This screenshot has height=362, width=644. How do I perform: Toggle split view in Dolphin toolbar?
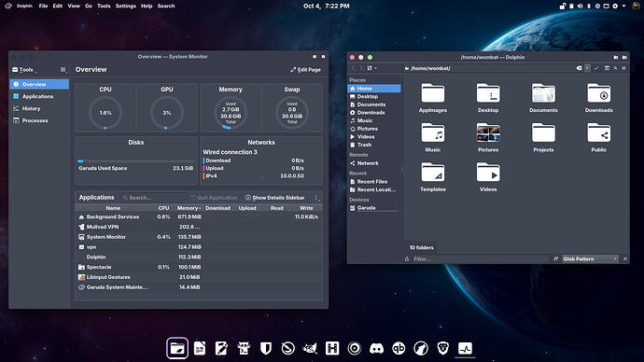coord(607,68)
